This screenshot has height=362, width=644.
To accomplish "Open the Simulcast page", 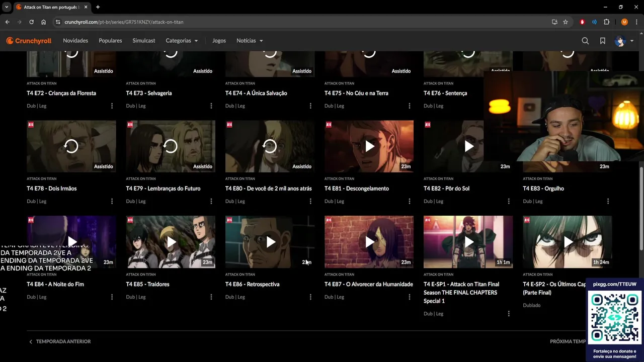I will (x=144, y=41).
